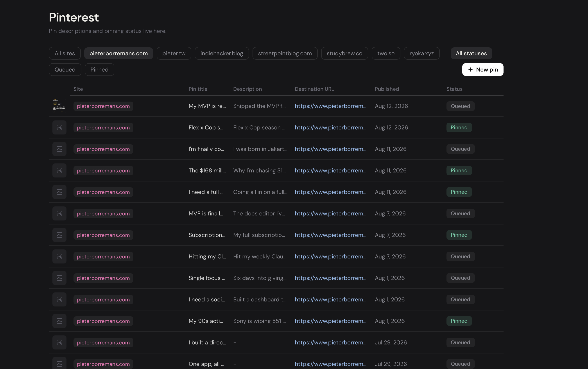The width and height of the screenshot is (588, 369).
Task: Open destination URL of My 90s acti... pin
Action: point(330,321)
